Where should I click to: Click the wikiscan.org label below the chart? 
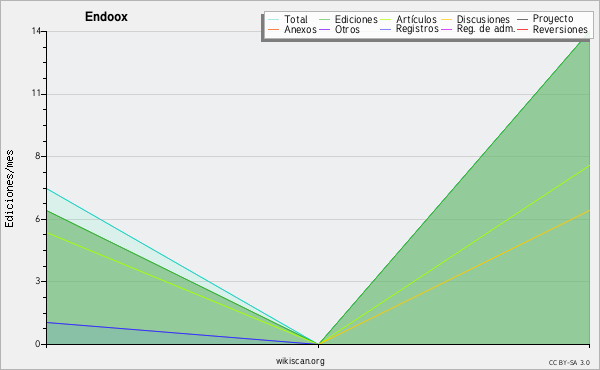pos(300,361)
